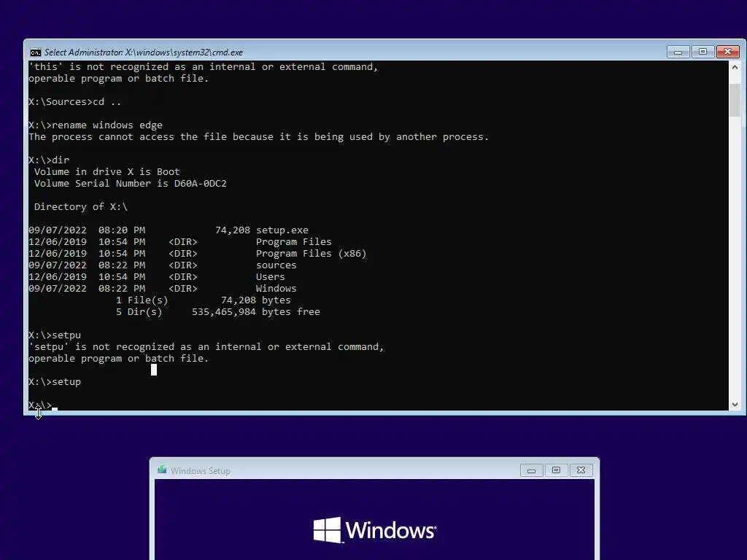The width and height of the screenshot is (747, 560).
Task: Click the cmd vertical scrollbar thumb
Action: click(735, 100)
